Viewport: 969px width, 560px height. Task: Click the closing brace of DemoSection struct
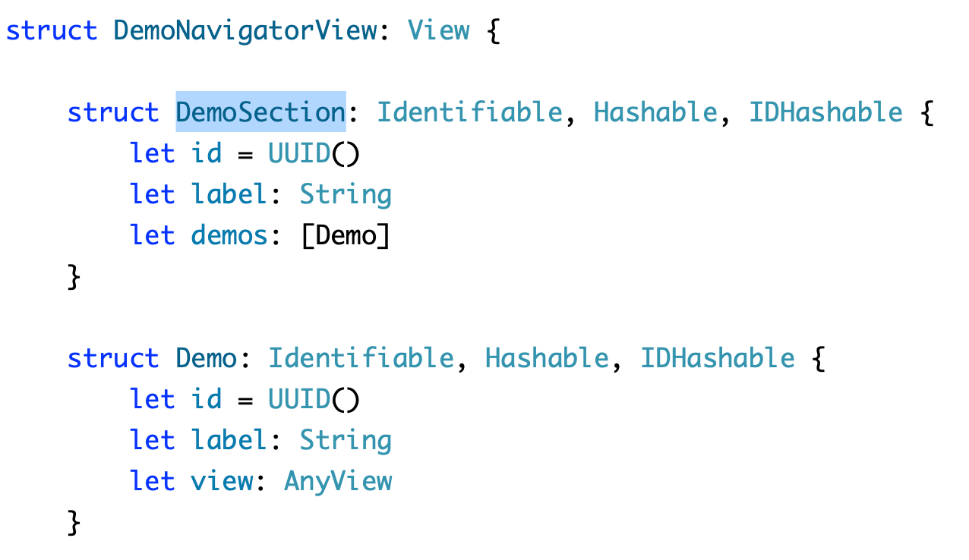point(74,276)
